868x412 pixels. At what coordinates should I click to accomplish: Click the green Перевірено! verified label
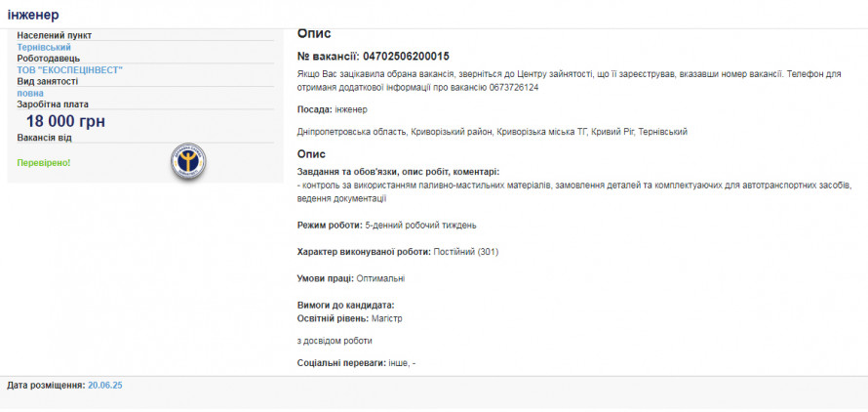pos(44,162)
